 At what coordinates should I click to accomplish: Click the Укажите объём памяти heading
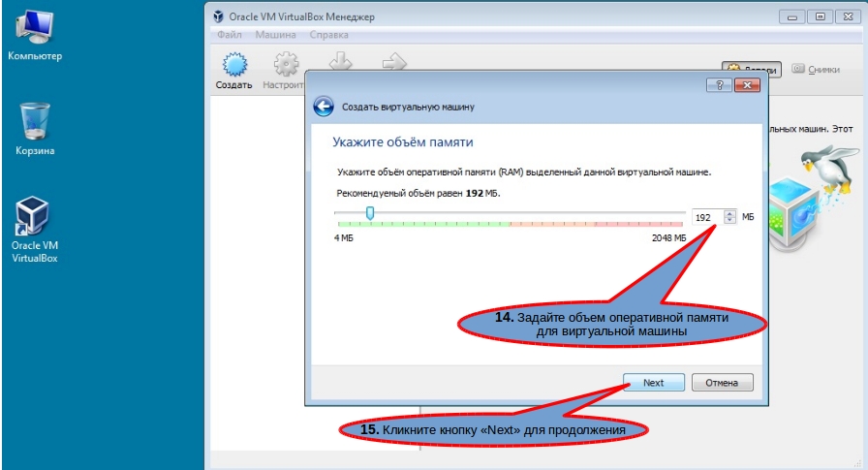pyautogui.click(x=402, y=141)
